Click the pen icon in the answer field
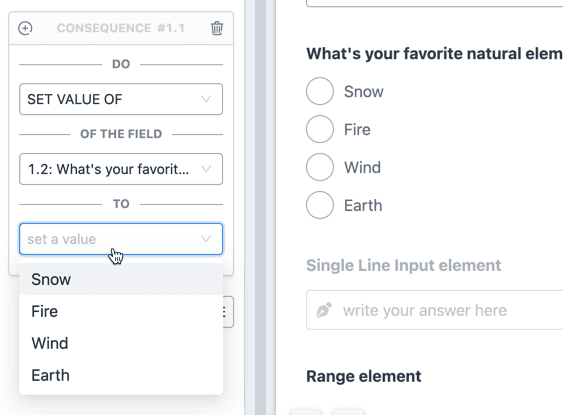 (x=324, y=310)
